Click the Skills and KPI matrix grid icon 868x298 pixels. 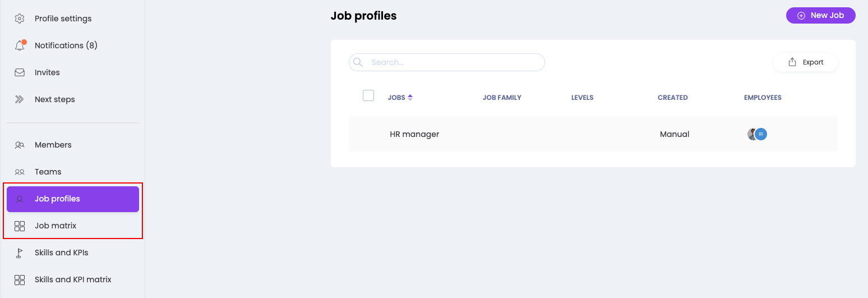click(x=20, y=279)
